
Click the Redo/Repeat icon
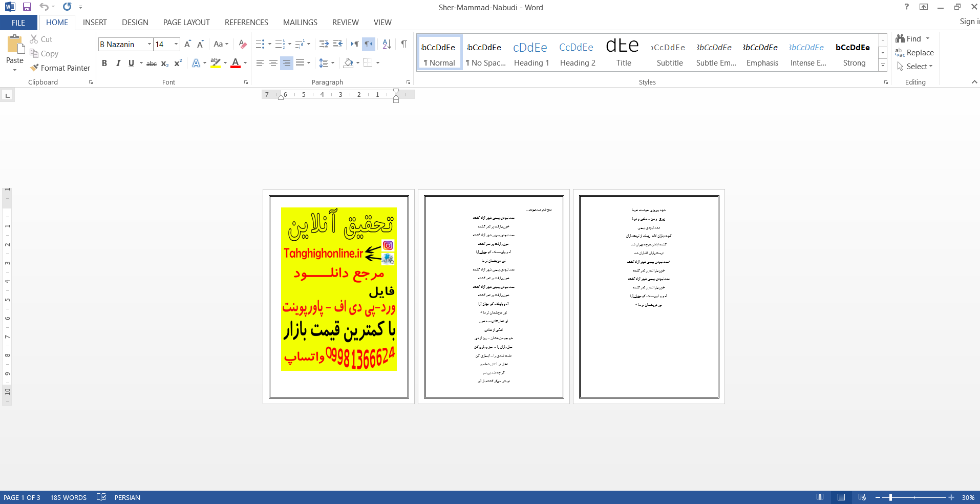tap(67, 7)
